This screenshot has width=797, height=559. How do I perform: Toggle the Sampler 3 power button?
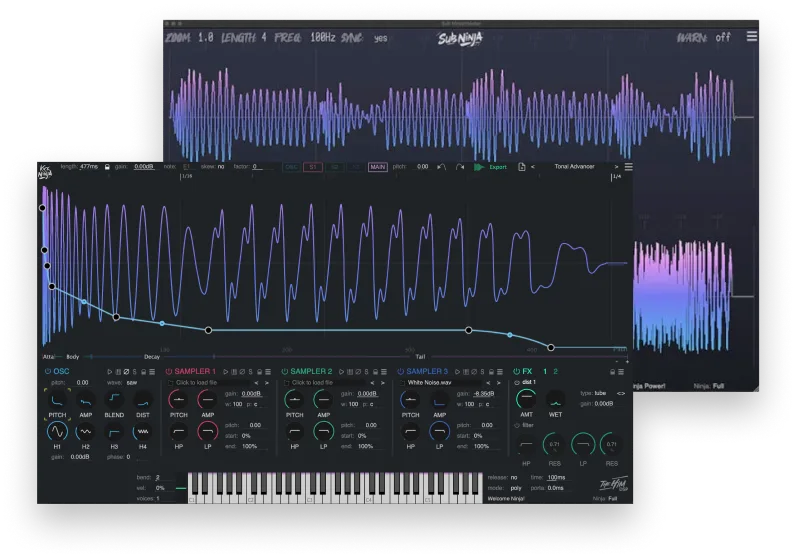click(x=401, y=371)
